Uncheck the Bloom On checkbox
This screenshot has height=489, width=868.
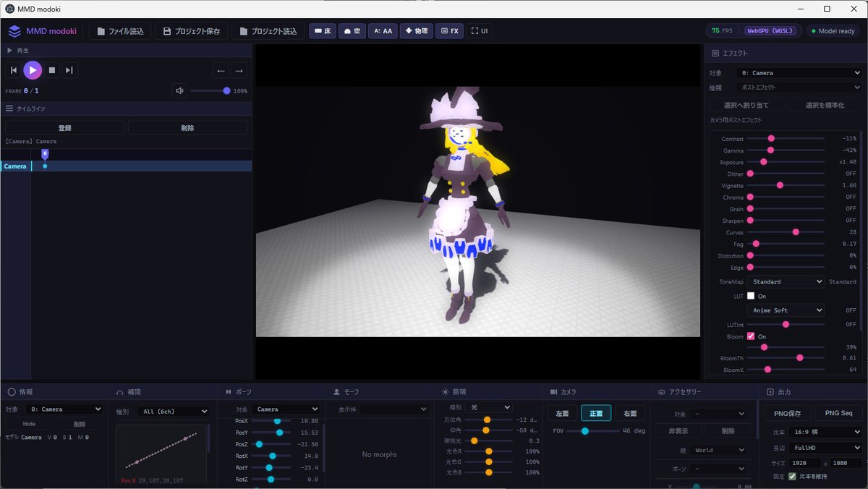(751, 336)
